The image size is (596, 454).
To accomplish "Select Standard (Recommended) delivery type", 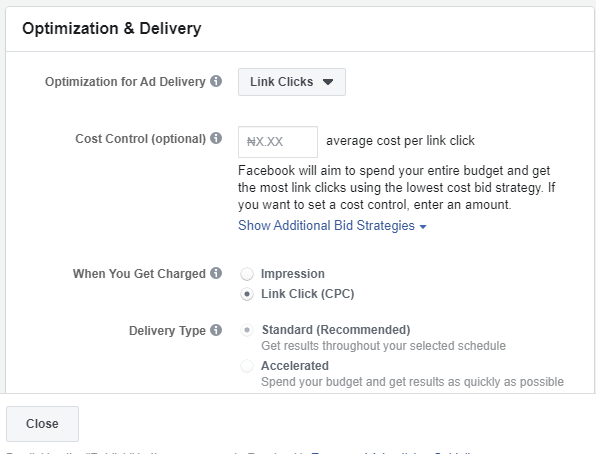I will tap(247, 330).
